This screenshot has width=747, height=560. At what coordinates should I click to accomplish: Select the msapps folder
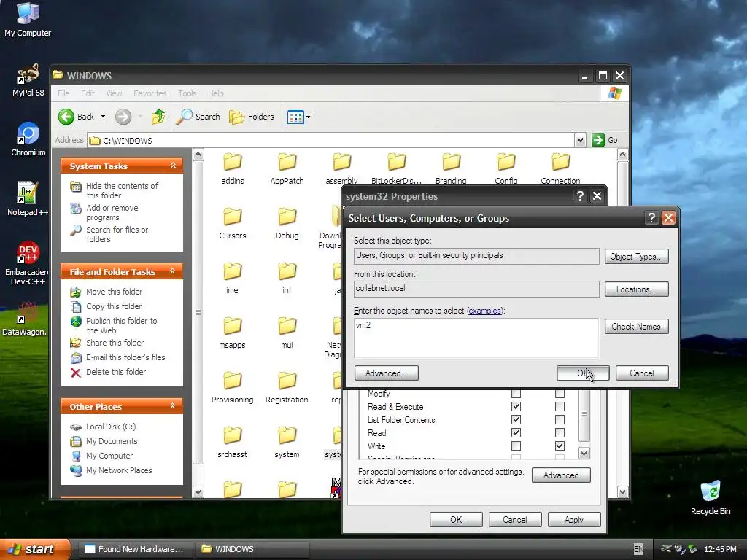[x=233, y=332]
